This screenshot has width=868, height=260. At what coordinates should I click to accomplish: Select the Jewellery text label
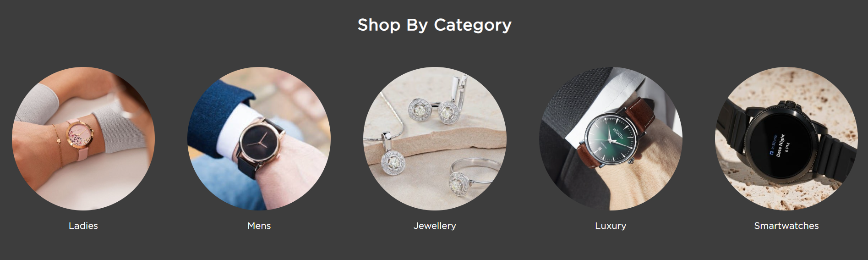coord(435,226)
